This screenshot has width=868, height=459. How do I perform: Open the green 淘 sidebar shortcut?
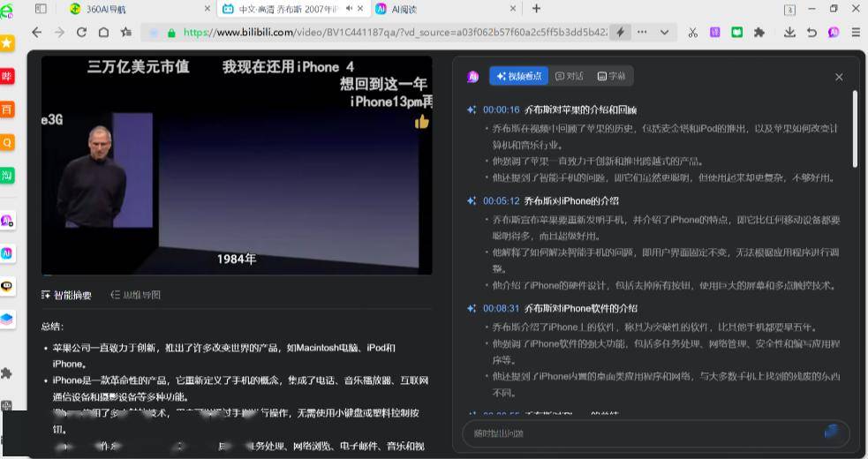click(x=7, y=176)
